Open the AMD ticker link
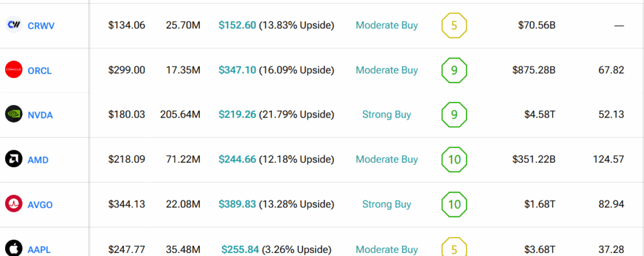644x256 pixels. [x=38, y=160]
